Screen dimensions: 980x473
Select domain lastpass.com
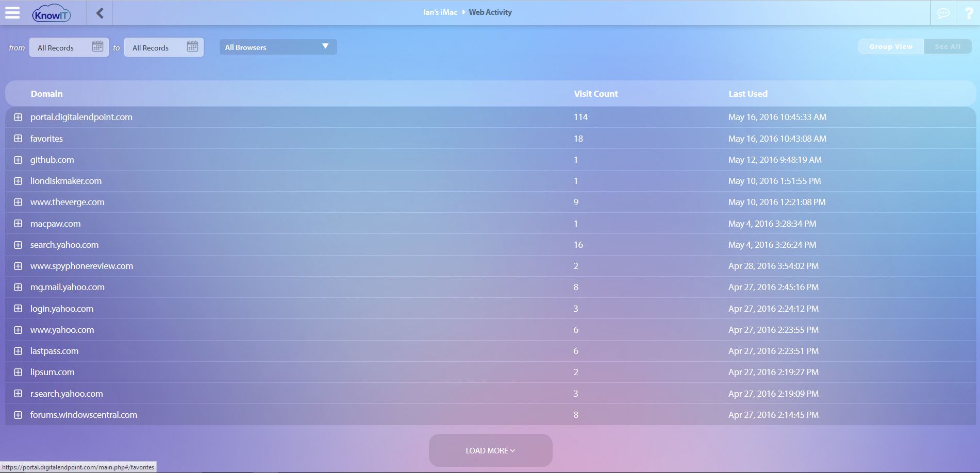point(55,351)
